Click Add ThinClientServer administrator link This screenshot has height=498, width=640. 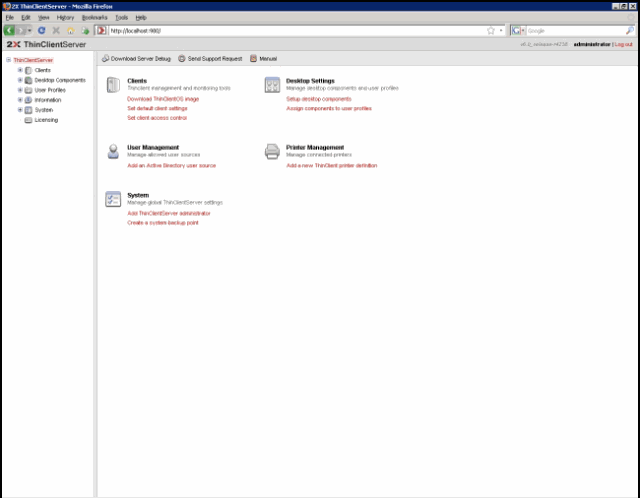click(169, 213)
